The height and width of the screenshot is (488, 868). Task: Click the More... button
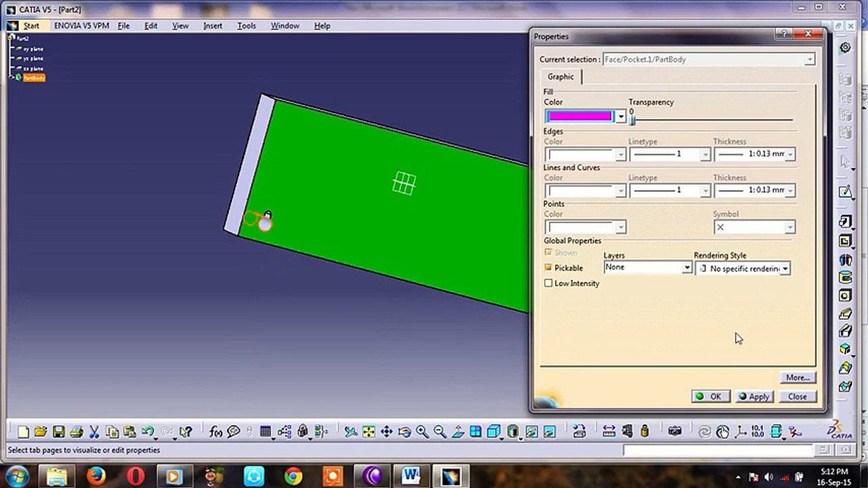[798, 378]
